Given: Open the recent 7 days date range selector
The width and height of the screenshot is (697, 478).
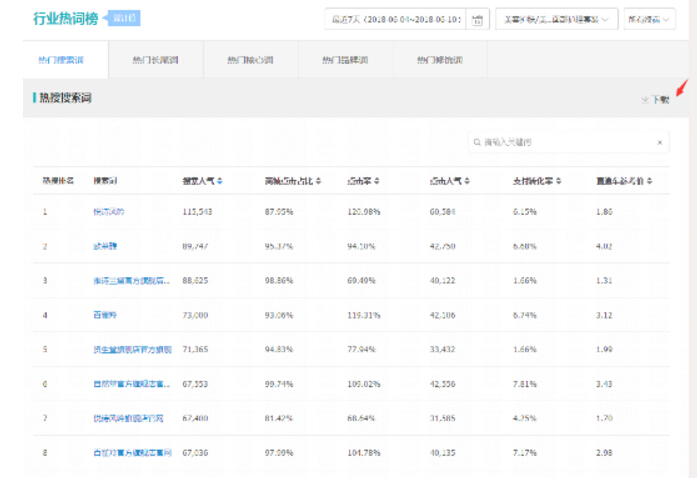Looking at the screenshot, I should tap(396, 20).
